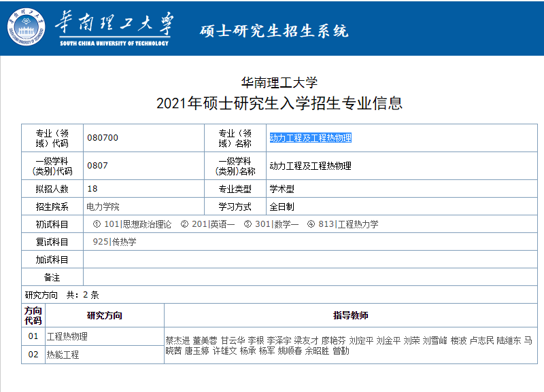Click the page heading 2021年硕士研究生入学招生专业信息

tap(279, 103)
